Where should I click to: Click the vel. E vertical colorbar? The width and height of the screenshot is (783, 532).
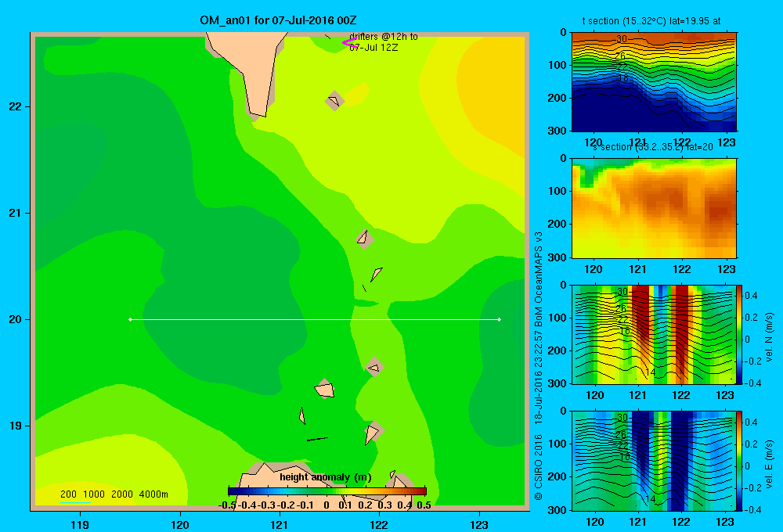tap(739, 461)
